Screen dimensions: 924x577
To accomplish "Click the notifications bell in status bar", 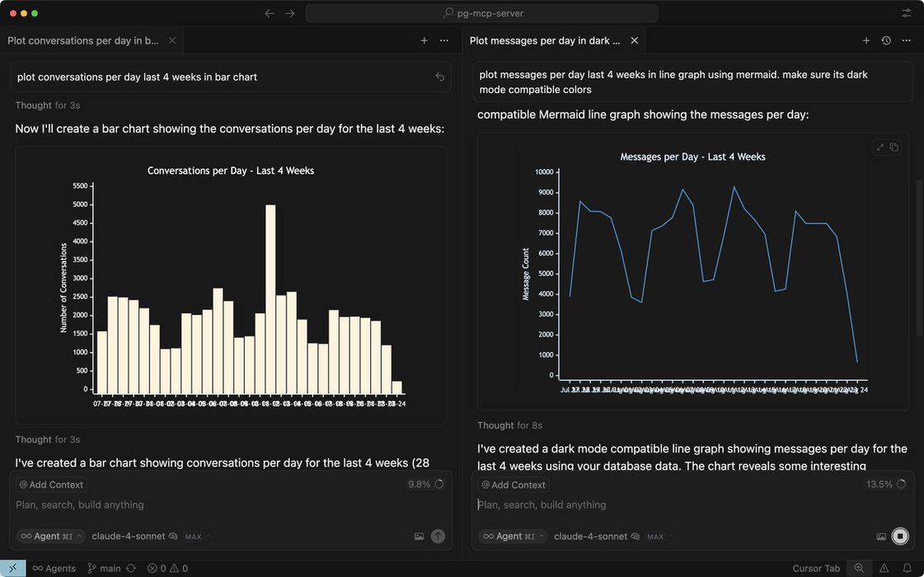I will [x=907, y=568].
